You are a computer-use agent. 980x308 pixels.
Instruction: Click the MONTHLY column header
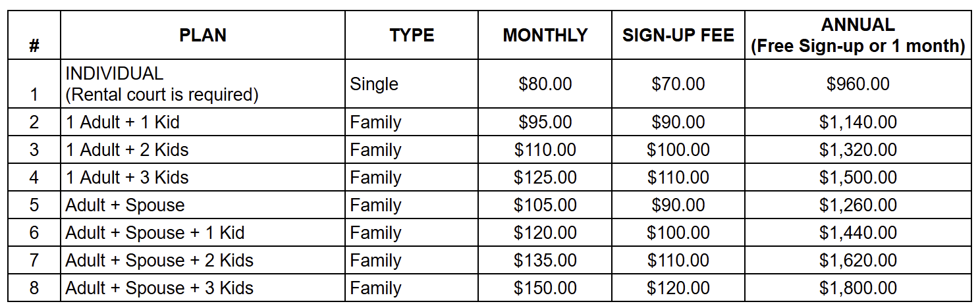click(x=545, y=36)
